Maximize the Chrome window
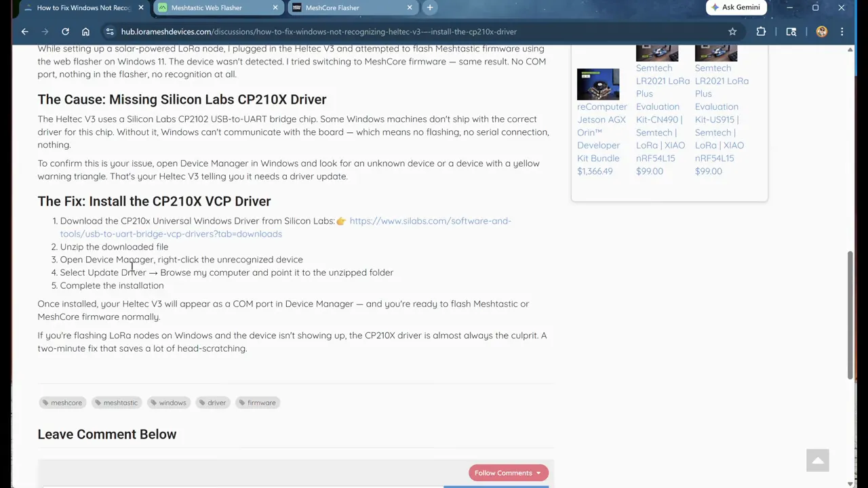This screenshot has height=488, width=868. coord(815,7)
